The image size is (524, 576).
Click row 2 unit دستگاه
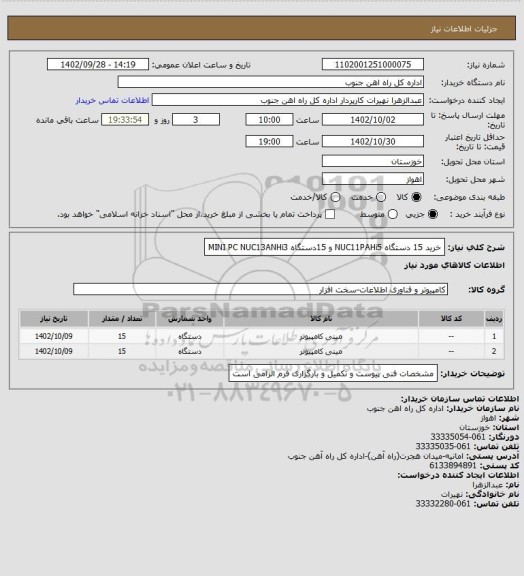tap(190, 351)
